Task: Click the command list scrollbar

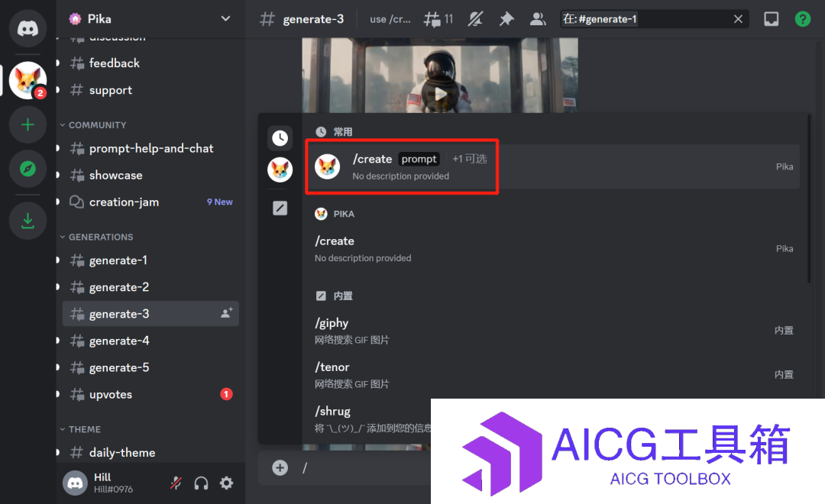Action: [x=809, y=200]
